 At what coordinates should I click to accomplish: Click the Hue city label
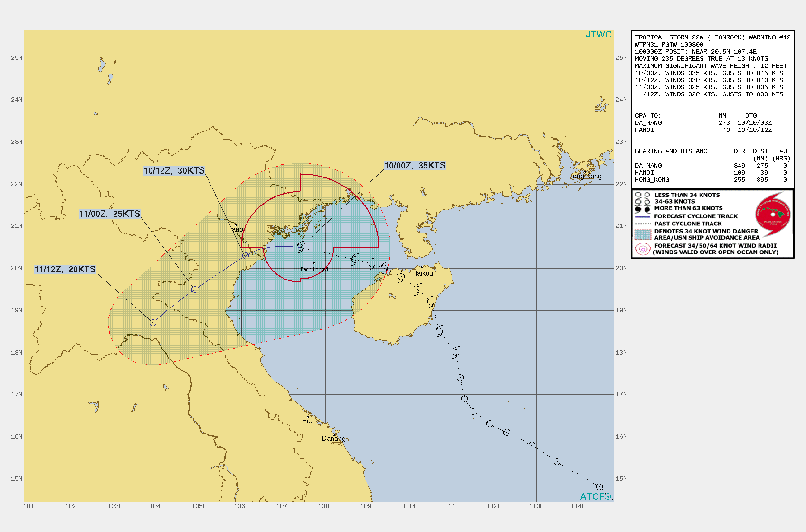[308, 421]
